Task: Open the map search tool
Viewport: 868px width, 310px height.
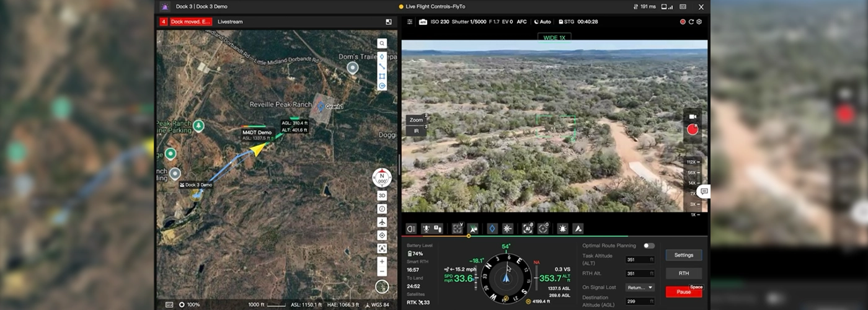Action: point(382,43)
